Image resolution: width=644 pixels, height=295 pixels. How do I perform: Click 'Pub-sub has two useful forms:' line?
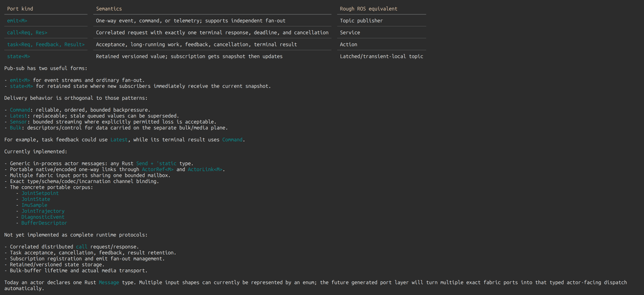(x=46, y=68)
